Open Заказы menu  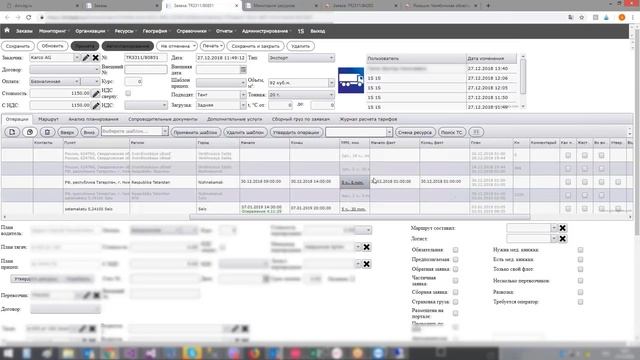pos(24,31)
